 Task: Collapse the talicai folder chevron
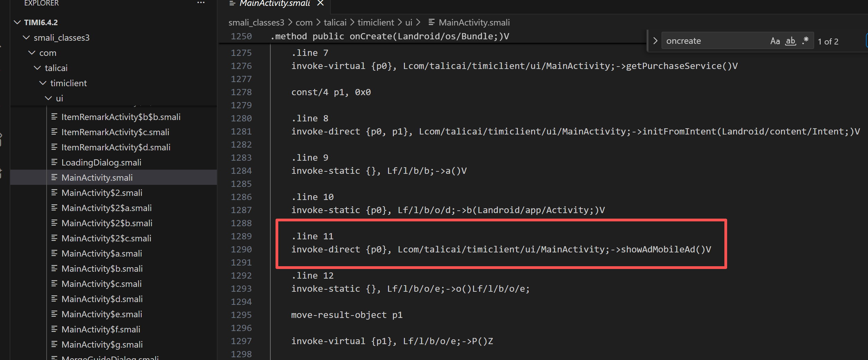pos(37,68)
